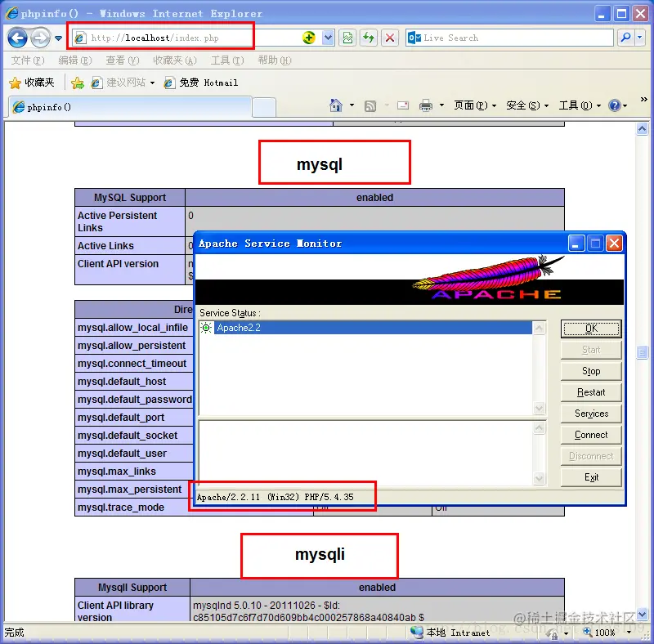The width and height of the screenshot is (654, 644).
Task: Click the blue help question mark icon
Action: tap(615, 105)
